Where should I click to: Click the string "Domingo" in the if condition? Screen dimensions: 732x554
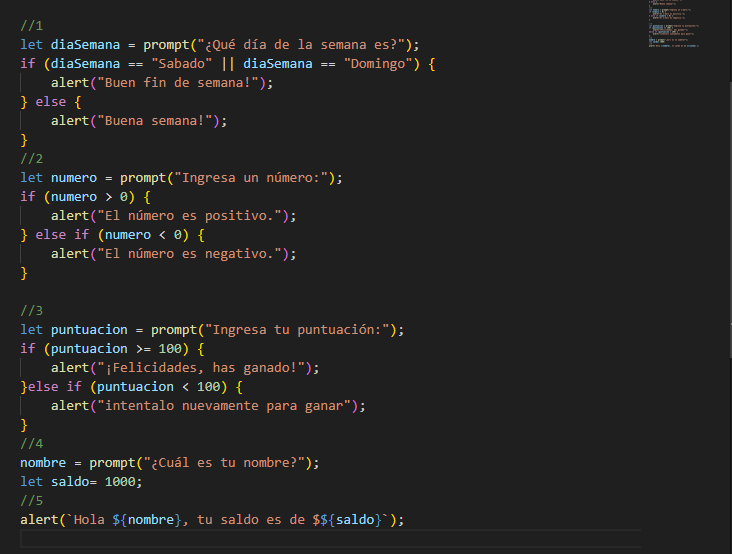coord(378,64)
